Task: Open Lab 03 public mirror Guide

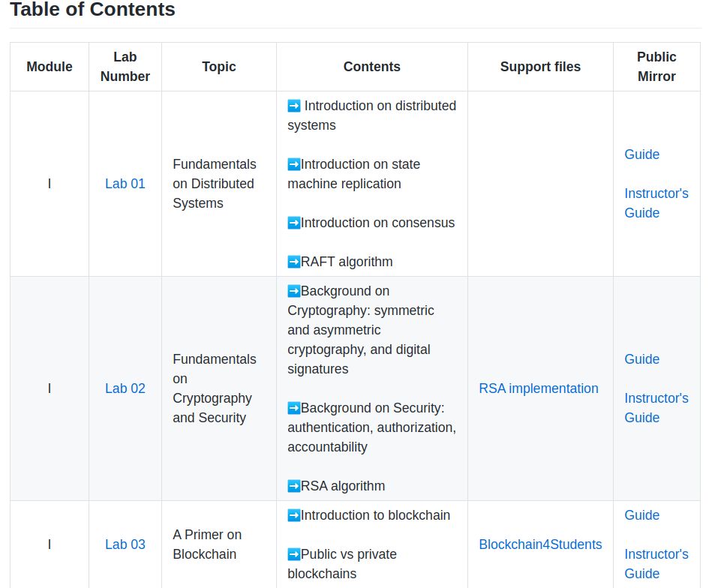Action: (641, 515)
